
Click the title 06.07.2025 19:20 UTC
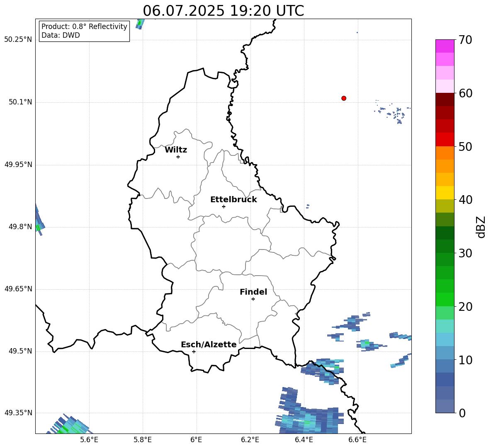(224, 11)
